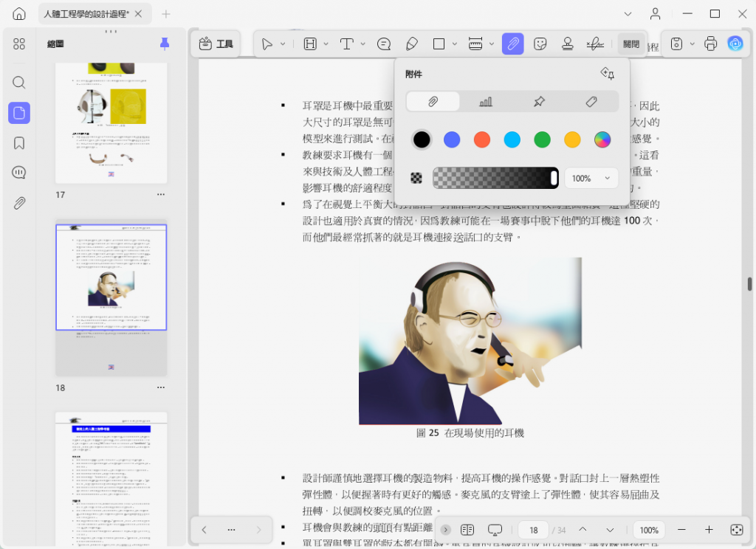Switch to the bookmarks panel icon
756x549 pixels.
tap(18, 143)
